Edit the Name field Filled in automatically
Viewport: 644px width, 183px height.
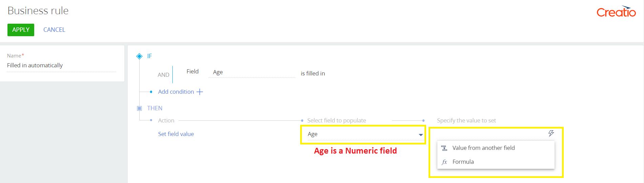click(62, 65)
